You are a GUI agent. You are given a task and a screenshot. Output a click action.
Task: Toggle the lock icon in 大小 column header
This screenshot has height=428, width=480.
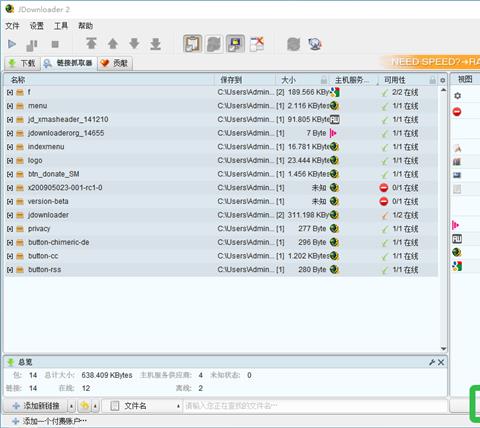(x=324, y=80)
